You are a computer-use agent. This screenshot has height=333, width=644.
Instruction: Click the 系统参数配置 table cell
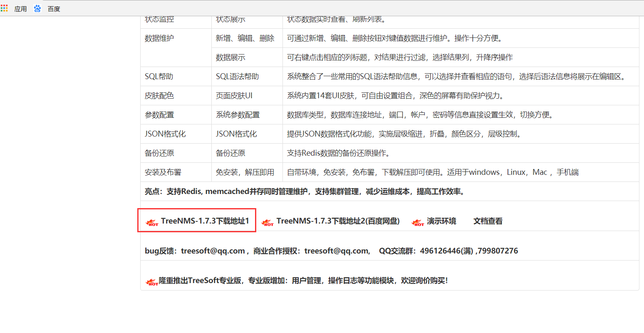(247, 115)
